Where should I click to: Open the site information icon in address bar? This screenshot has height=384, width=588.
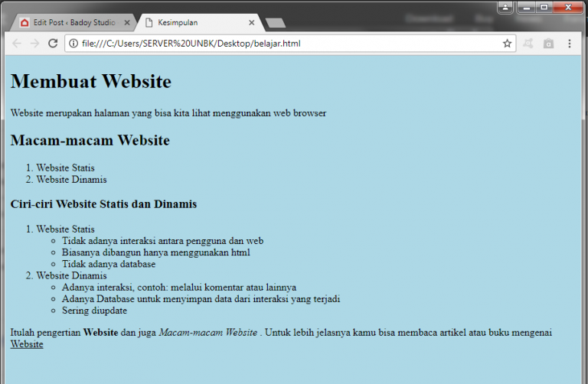74,44
